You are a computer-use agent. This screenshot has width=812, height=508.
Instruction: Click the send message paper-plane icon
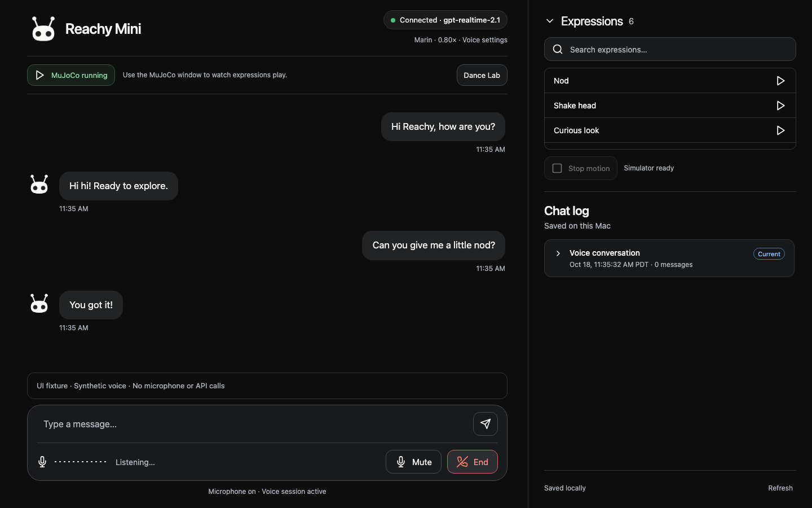[x=486, y=424]
